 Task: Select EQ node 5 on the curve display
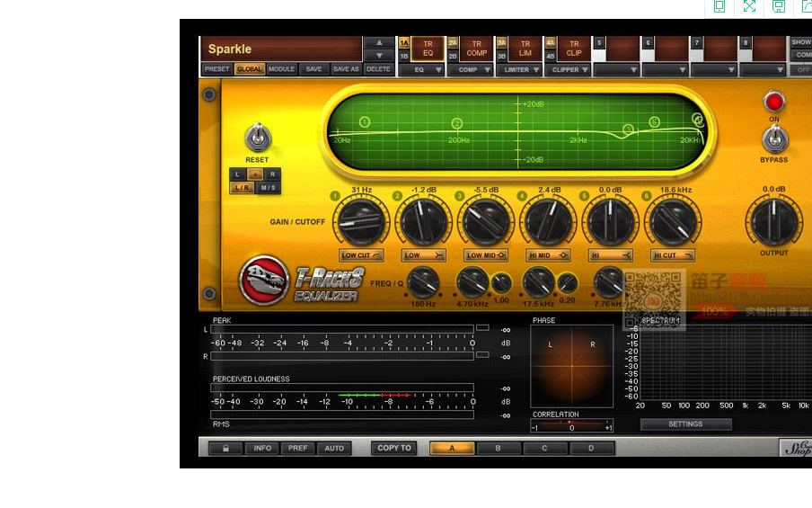click(x=654, y=121)
